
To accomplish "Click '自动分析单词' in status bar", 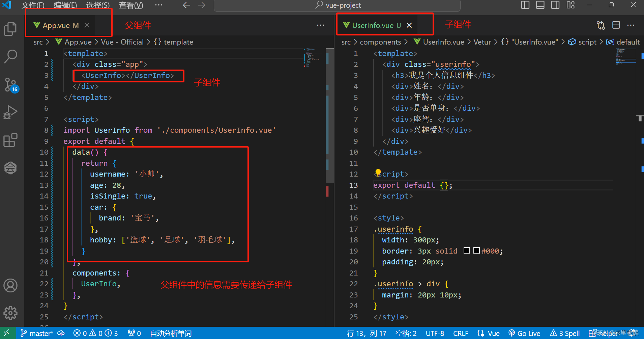I will coord(171,333).
